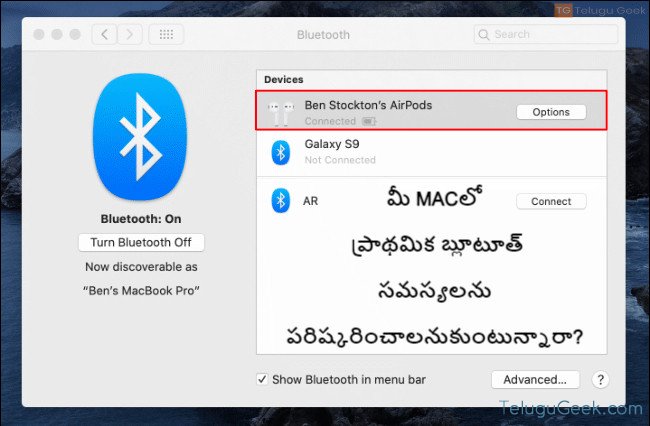Close the Bluetooth preferences window
This screenshot has width=650, height=426.
(39, 34)
